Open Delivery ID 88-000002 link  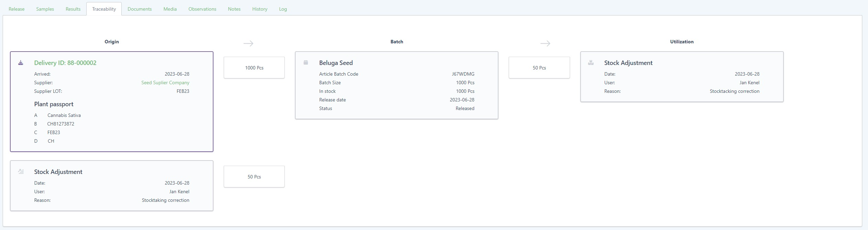tap(65, 63)
